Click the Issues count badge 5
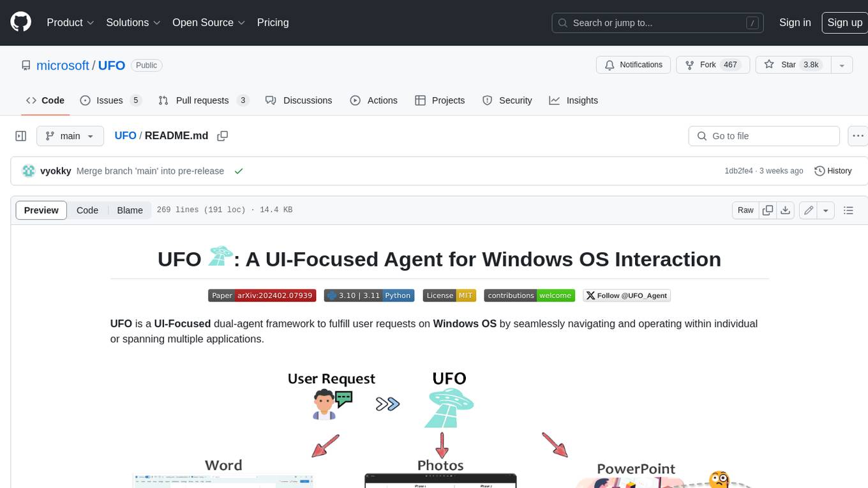This screenshot has width=868, height=488. click(135, 100)
